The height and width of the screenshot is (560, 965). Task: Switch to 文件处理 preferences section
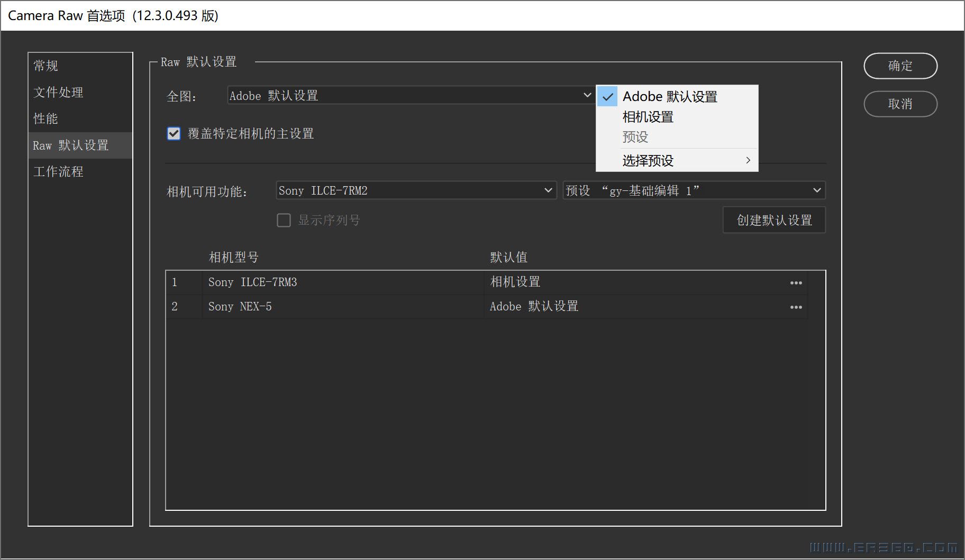click(80, 92)
